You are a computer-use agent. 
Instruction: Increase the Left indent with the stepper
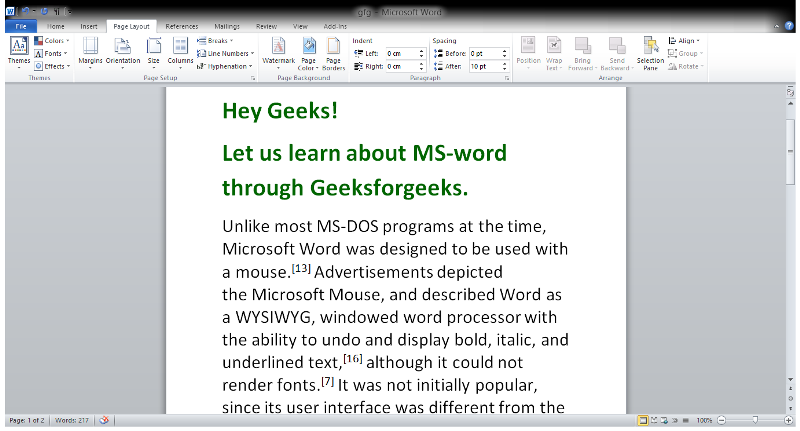pyautogui.click(x=421, y=51)
